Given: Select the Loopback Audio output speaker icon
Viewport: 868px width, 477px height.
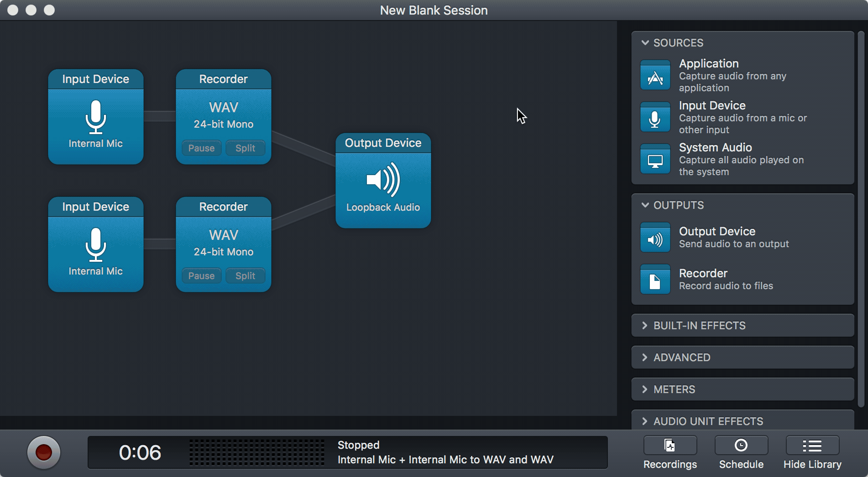Looking at the screenshot, I should click(383, 180).
